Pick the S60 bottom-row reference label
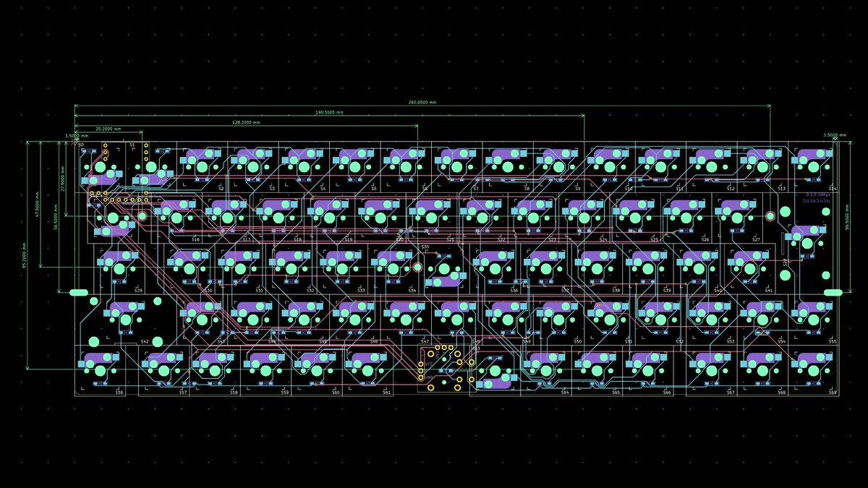The width and height of the screenshot is (868, 488). [336, 392]
